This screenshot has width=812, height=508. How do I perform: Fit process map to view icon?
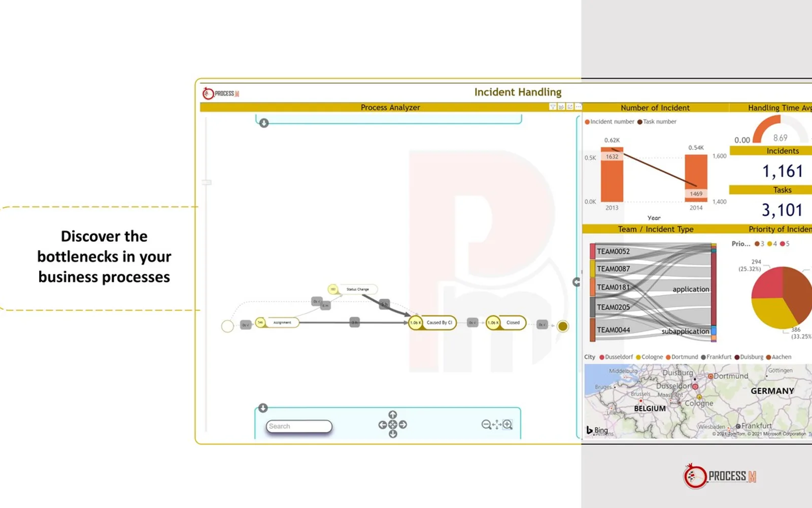tap(497, 425)
